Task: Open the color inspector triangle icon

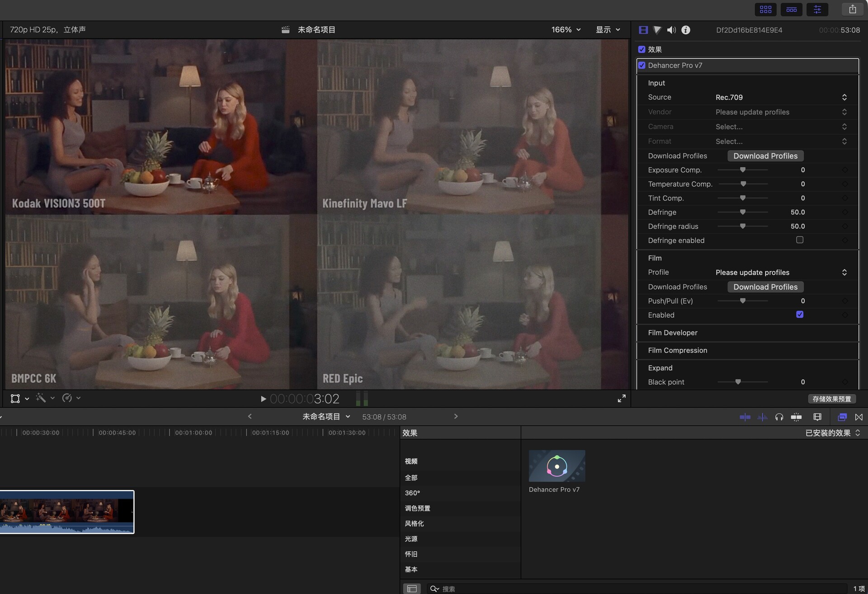Action: click(x=657, y=30)
